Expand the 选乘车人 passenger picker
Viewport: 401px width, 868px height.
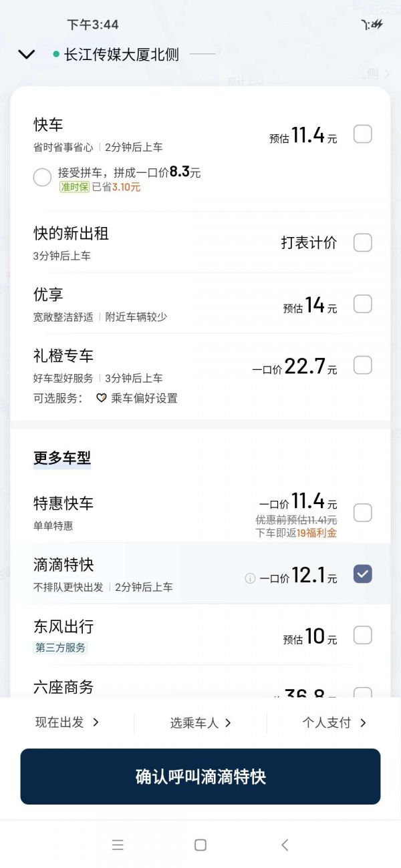click(x=200, y=722)
